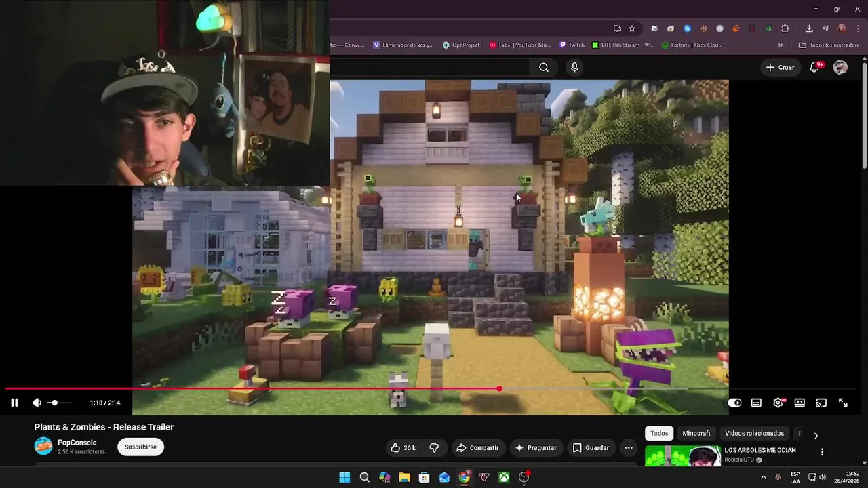This screenshot has height=488, width=868.
Task: Open Chrome media controls icon
Action: pyautogui.click(x=825, y=28)
